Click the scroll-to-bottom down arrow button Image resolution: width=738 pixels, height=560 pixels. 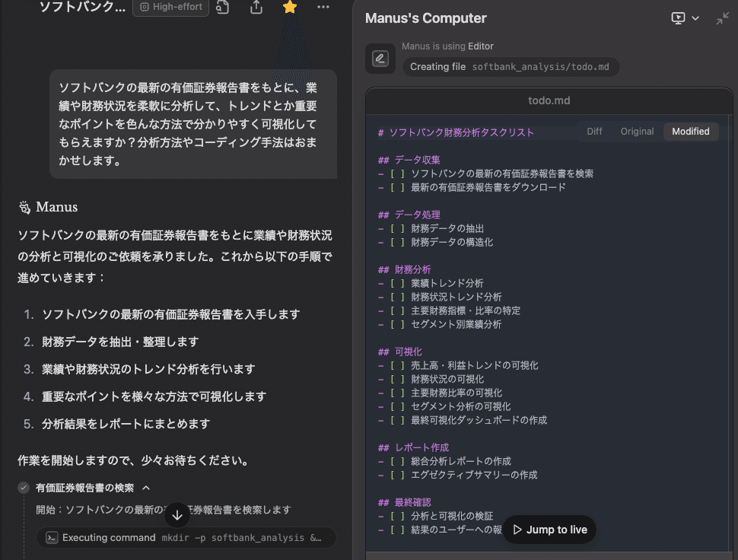coord(177,515)
